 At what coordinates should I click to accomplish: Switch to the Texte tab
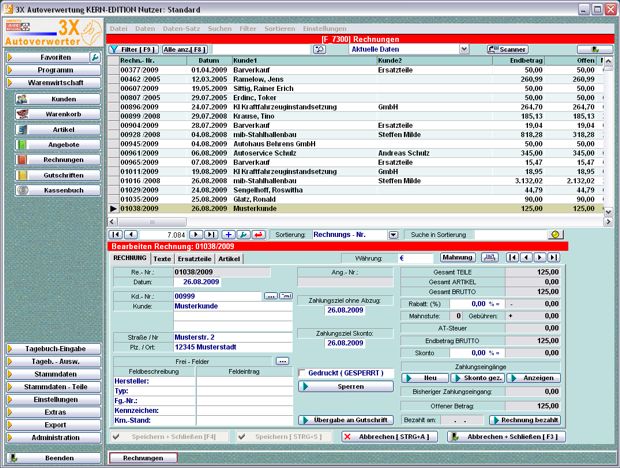point(162,259)
